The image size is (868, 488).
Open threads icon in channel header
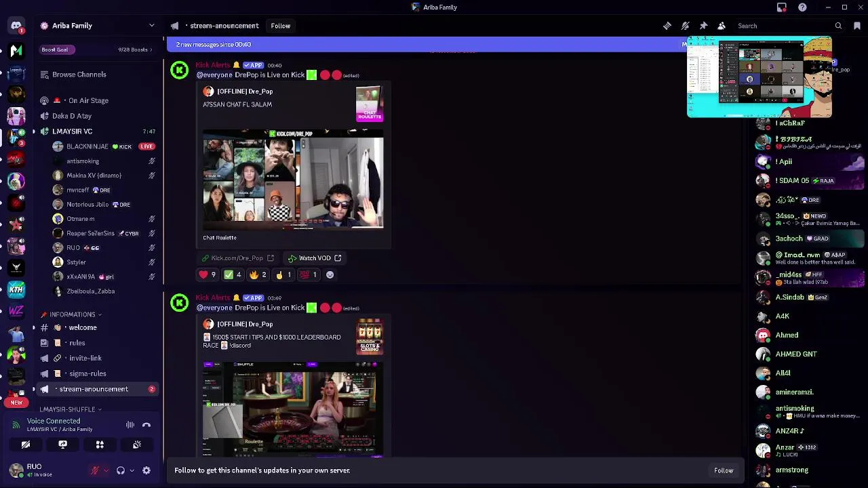[x=667, y=26]
